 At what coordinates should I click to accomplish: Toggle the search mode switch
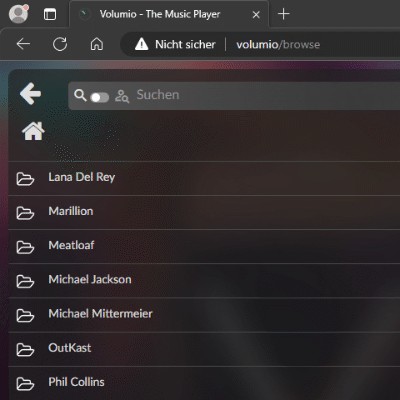click(99, 97)
